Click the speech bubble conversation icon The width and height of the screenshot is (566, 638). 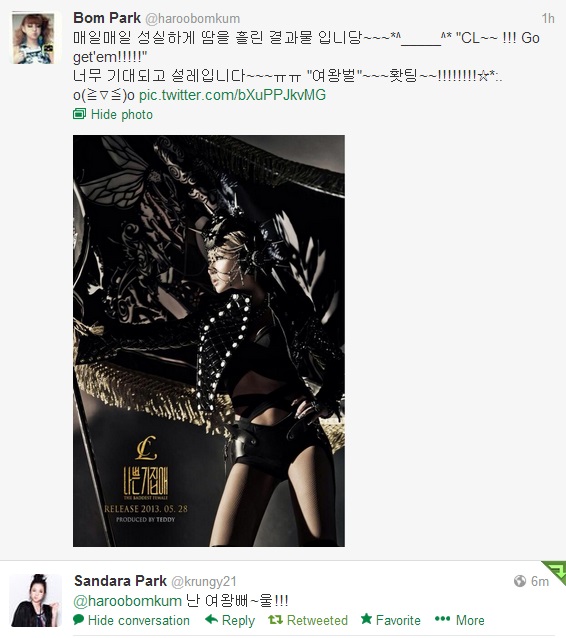click(x=79, y=620)
